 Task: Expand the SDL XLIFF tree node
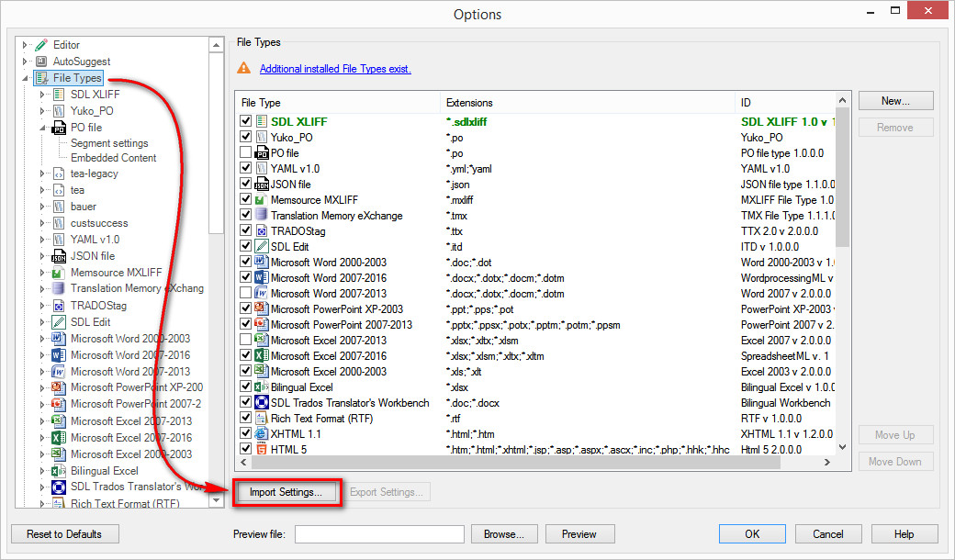coord(42,95)
